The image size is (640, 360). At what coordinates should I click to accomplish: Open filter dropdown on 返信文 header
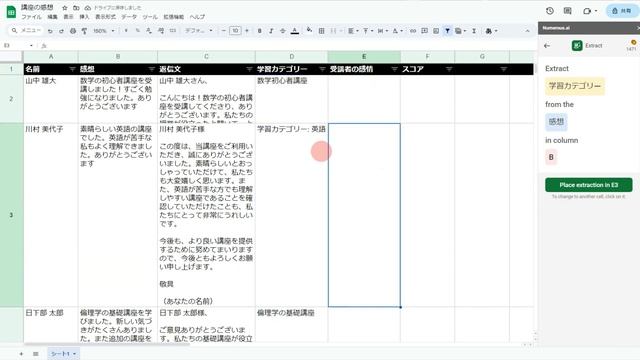[249, 69]
